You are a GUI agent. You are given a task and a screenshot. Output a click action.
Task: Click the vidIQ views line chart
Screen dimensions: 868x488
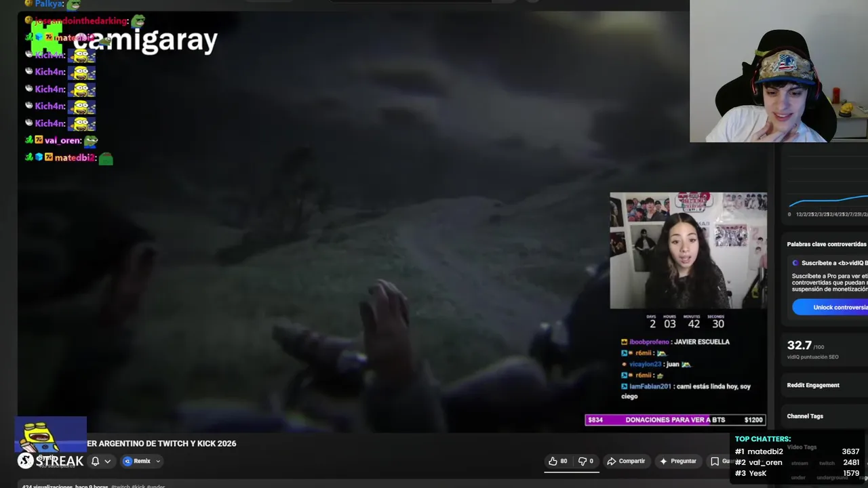coord(827,201)
